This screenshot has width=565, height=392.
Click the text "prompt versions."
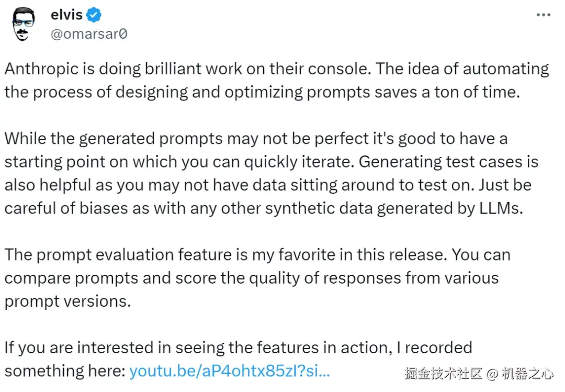(x=67, y=301)
